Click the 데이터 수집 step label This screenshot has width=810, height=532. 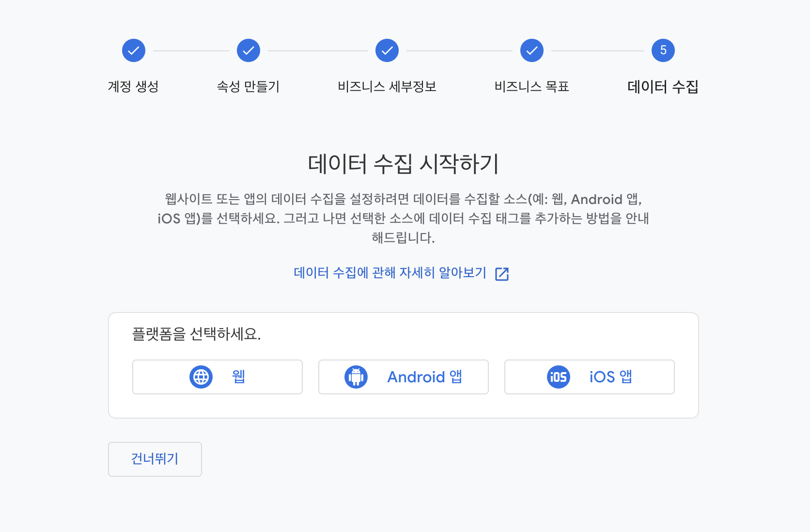663,87
